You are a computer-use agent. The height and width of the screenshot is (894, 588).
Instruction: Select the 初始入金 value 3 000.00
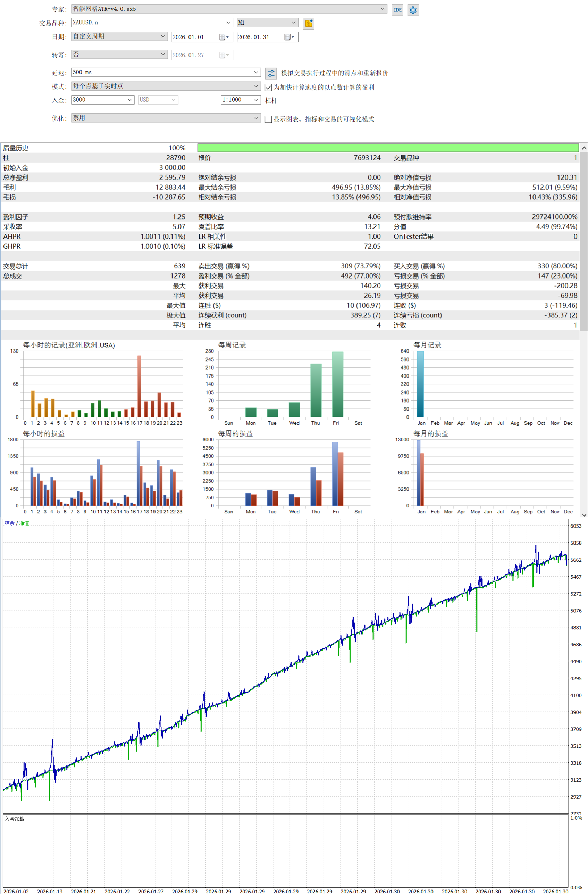[172, 167]
